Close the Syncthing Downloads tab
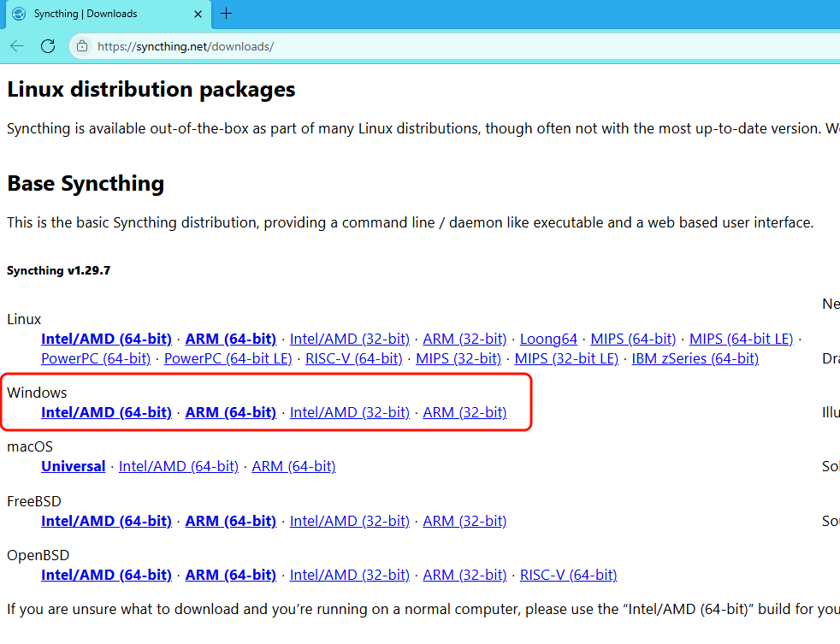This screenshot has width=840, height=644. tap(198, 14)
